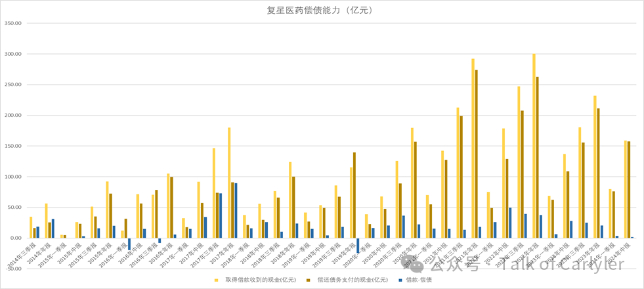Click x-axis label 2017年年报
The width and height of the screenshot is (644, 289).
pyautogui.click(x=222, y=252)
